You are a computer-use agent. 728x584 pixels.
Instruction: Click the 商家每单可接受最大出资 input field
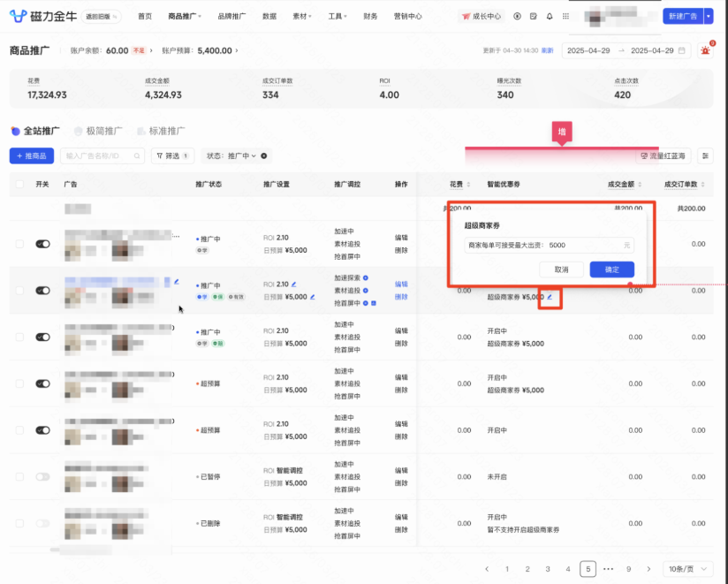pyautogui.click(x=549, y=245)
